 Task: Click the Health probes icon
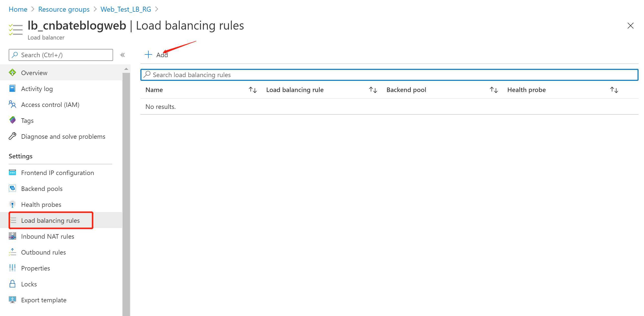point(12,204)
